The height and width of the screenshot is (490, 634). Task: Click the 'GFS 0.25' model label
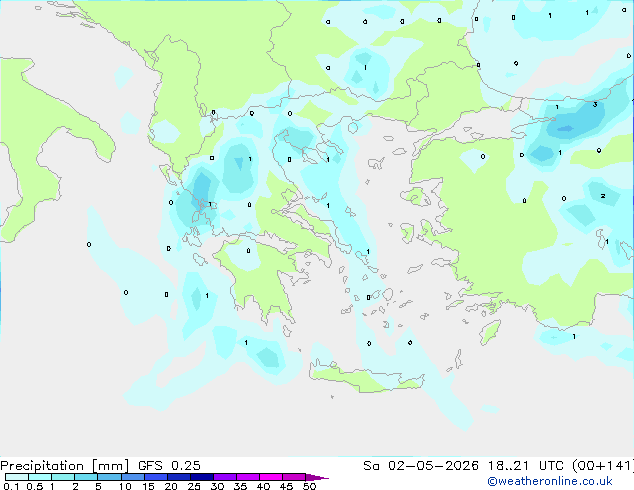(x=169, y=466)
